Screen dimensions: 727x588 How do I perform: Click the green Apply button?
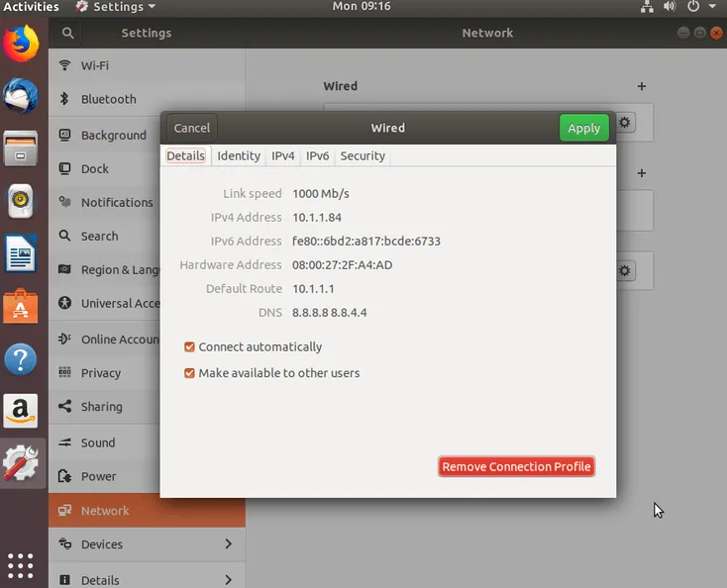(583, 128)
